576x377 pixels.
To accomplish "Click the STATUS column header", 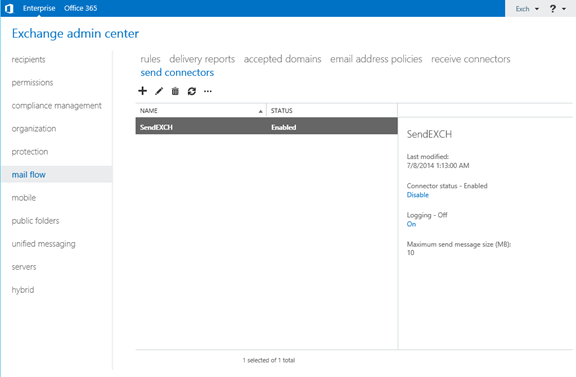I will (332, 111).
